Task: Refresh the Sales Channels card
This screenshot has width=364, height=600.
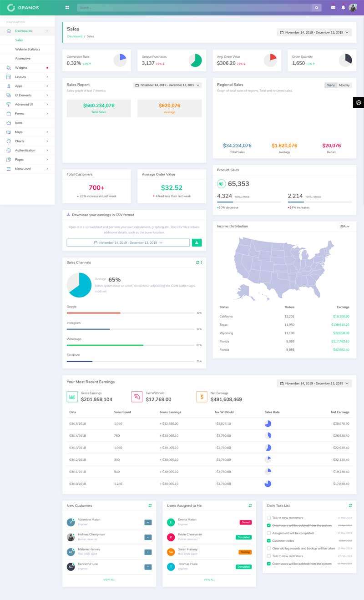Action: tap(197, 262)
